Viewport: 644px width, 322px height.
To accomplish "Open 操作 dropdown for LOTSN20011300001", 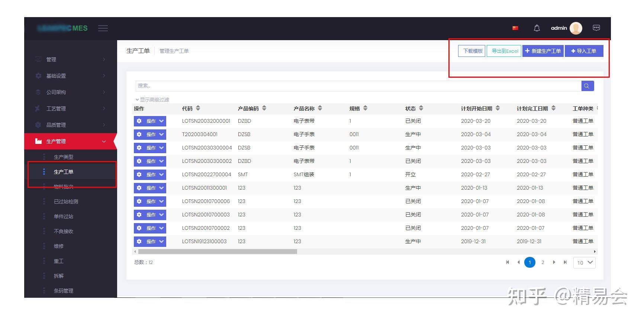I will pyautogui.click(x=150, y=188).
